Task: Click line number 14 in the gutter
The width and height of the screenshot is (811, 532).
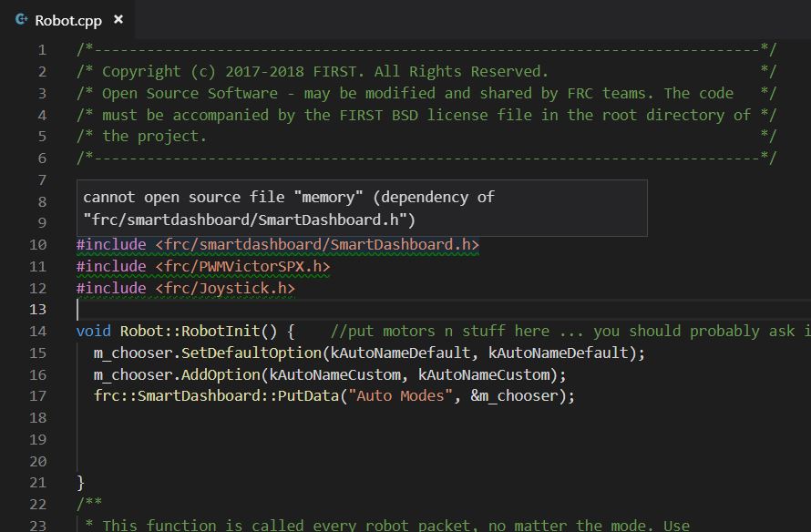Action: pyautogui.click(x=37, y=331)
